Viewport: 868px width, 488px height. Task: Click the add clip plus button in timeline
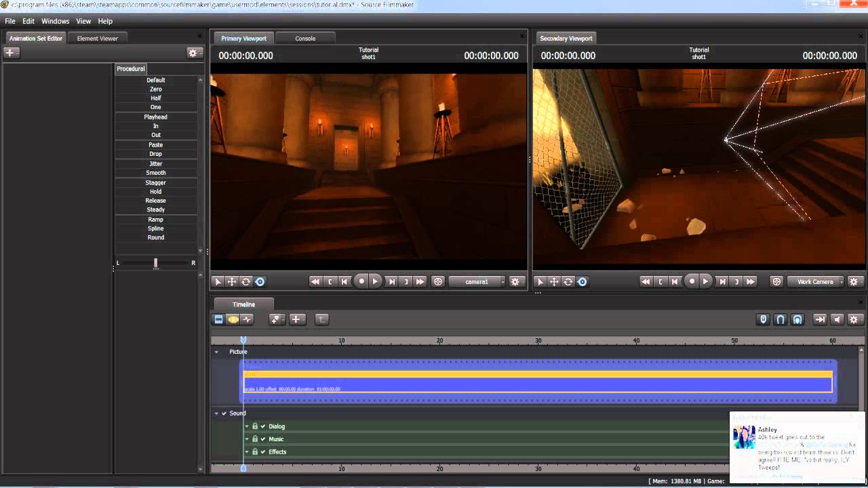(x=297, y=319)
